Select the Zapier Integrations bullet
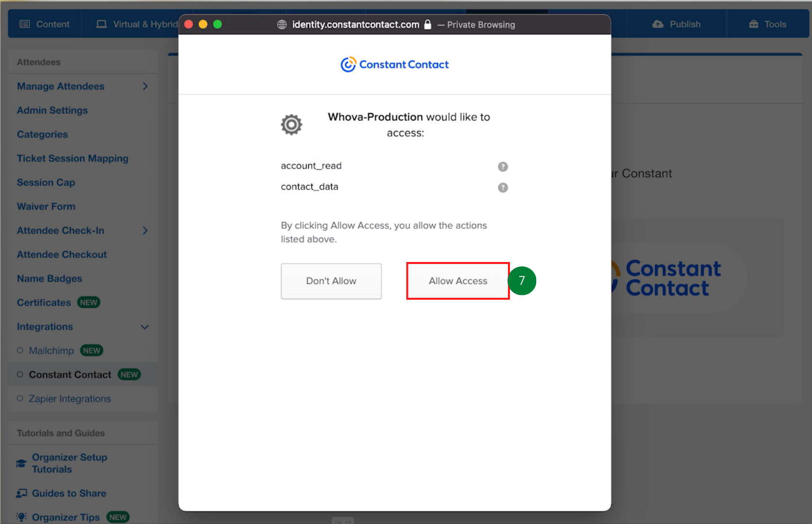Viewport: 812px width, 524px height. (20, 398)
